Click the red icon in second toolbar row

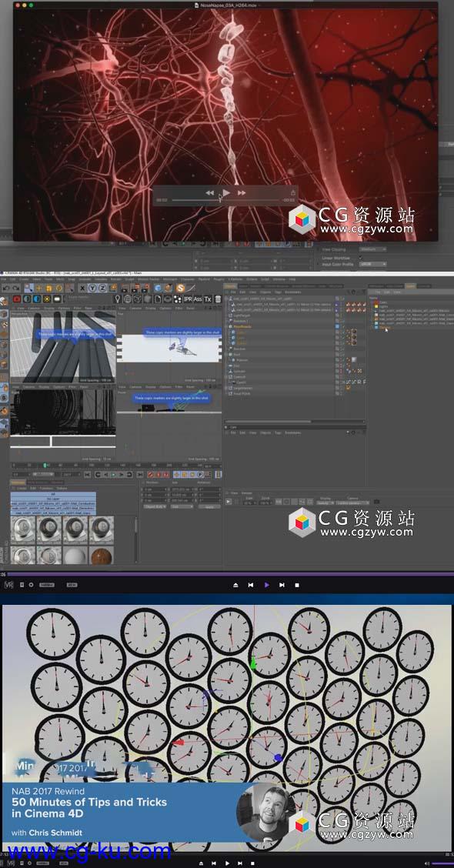click(17, 299)
